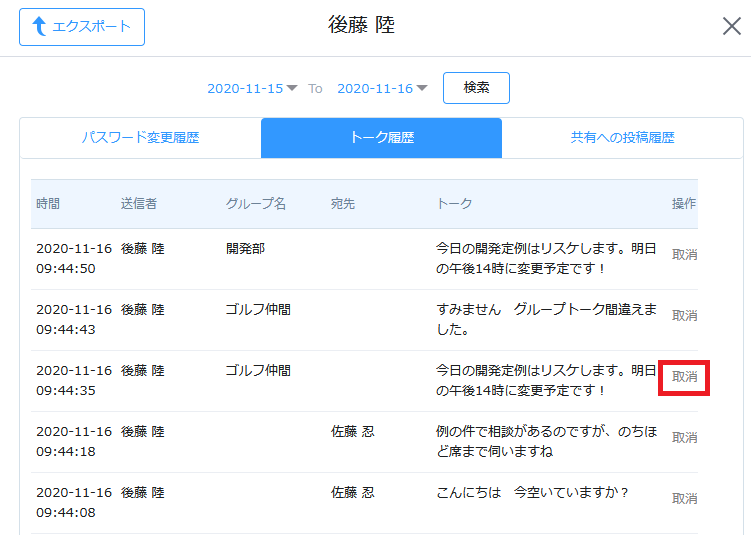Click the highlighted 取消 for 09:44:35 message

[x=684, y=377]
